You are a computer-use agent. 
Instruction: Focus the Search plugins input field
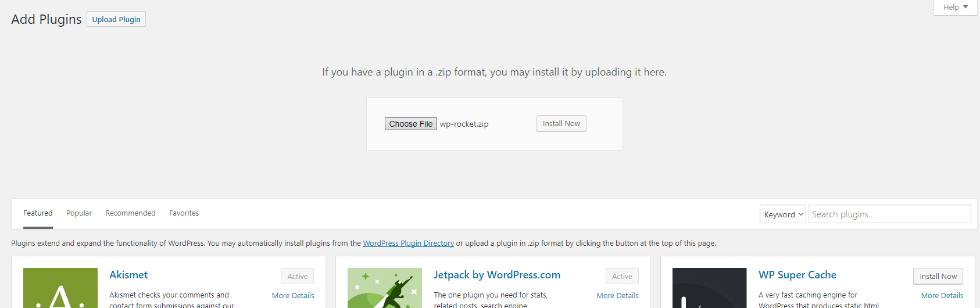click(889, 214)
